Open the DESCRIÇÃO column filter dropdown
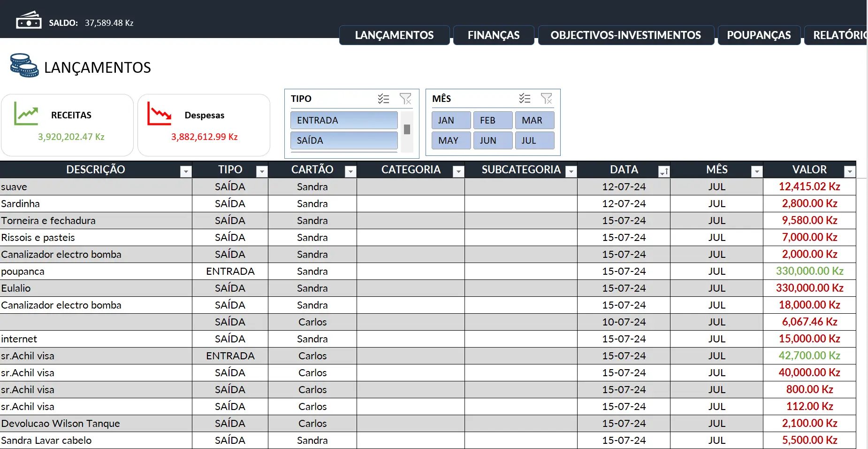The image size is (868, 449). 186,172
